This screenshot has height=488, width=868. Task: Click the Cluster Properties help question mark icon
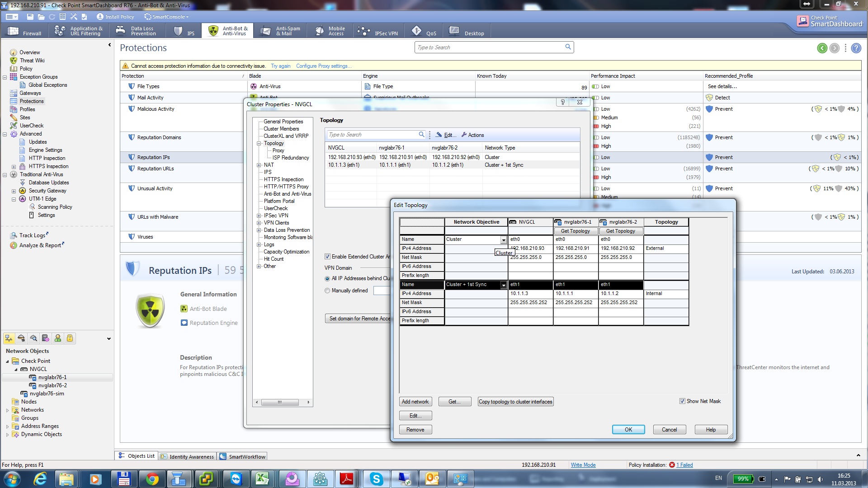[x=562, y=103]
